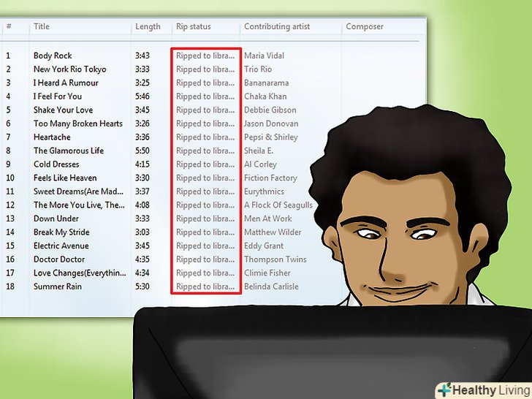Viewport: 532px width, 399px height.
Task: Click the artist A Flock Of Seagulls
Action: 278,205
